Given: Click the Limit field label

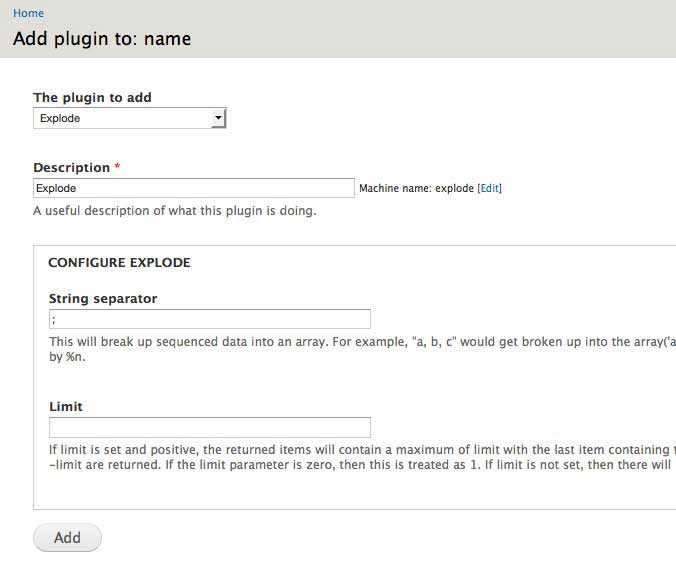Looking at the screenshot, I should 65,406.
